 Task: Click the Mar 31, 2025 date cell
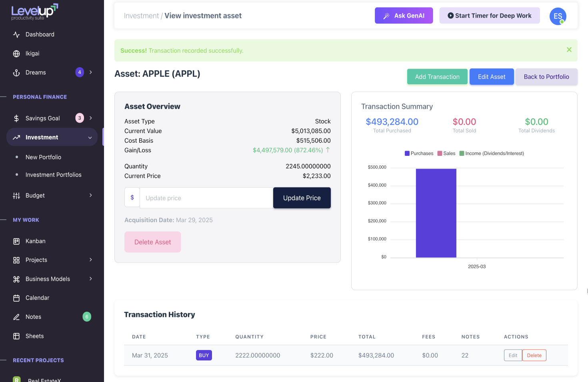pos(150,356)
